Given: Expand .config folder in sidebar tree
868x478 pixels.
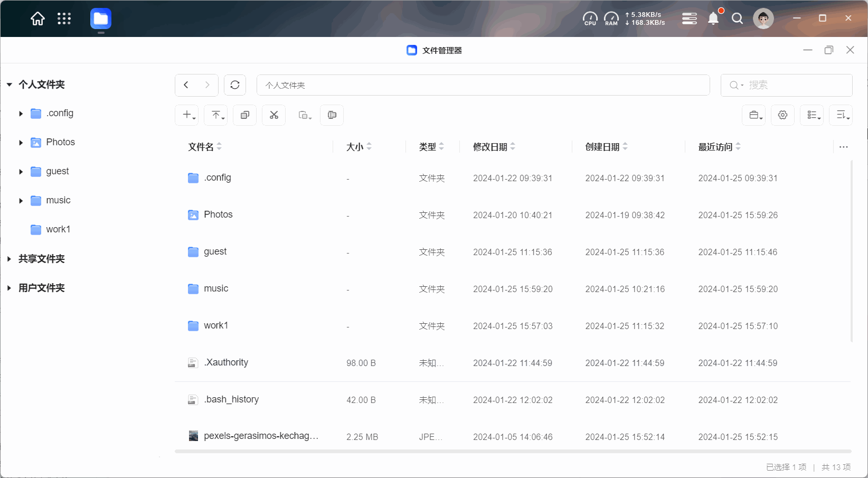Looking at the screenshot, I should [x=21, y=114].
